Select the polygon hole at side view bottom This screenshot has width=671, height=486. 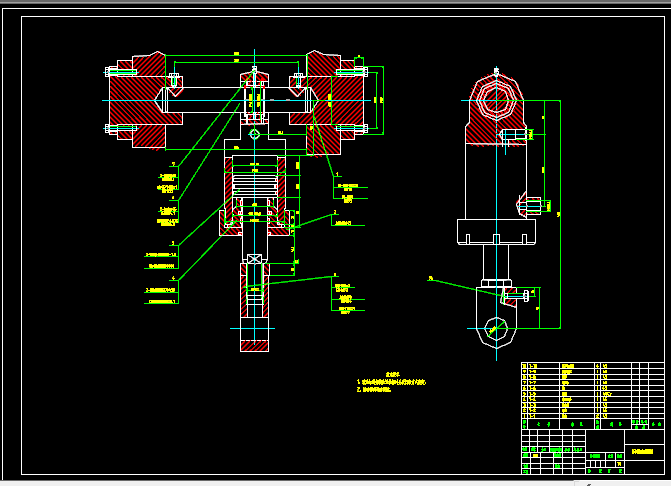(x=496, y=329)
